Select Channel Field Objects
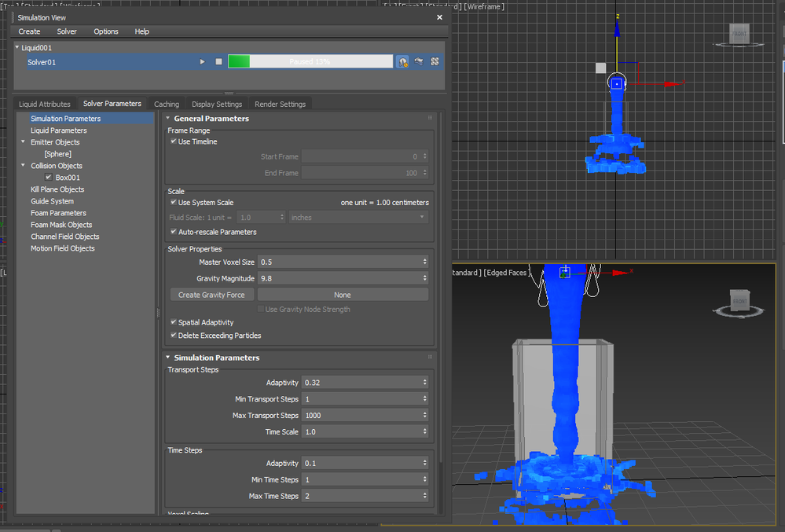 tap(64, 237)
